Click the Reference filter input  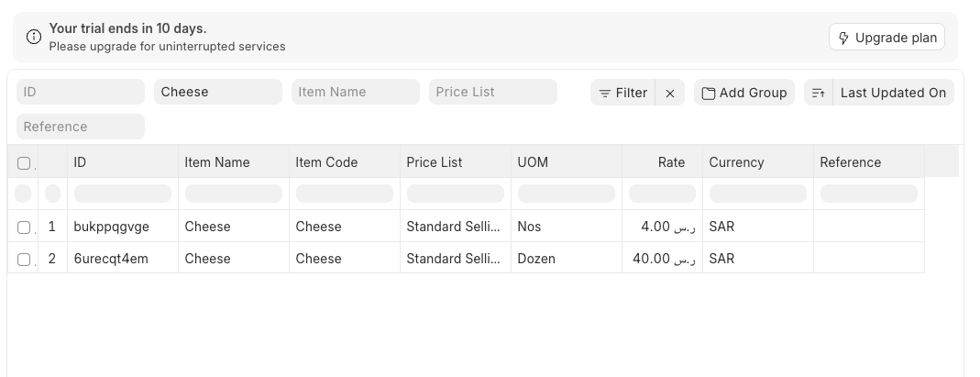click(80, 127)
